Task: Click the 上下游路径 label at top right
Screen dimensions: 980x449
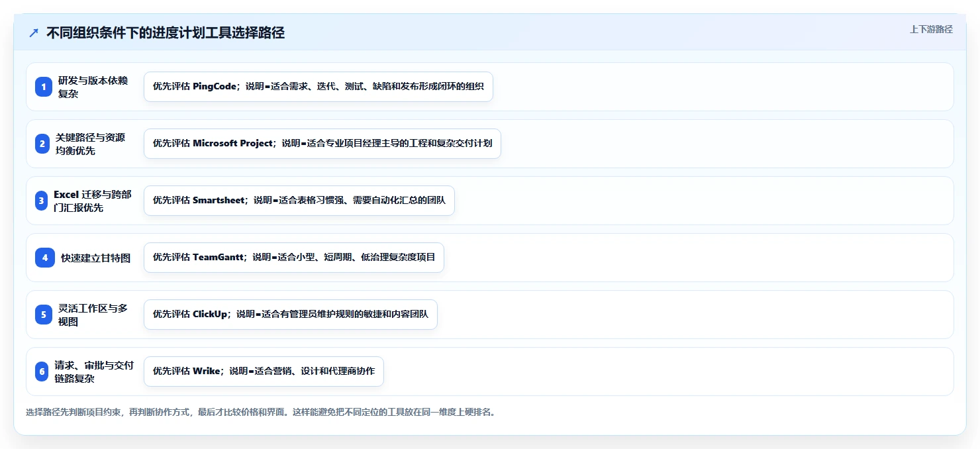Action: [x=931, y=29]
